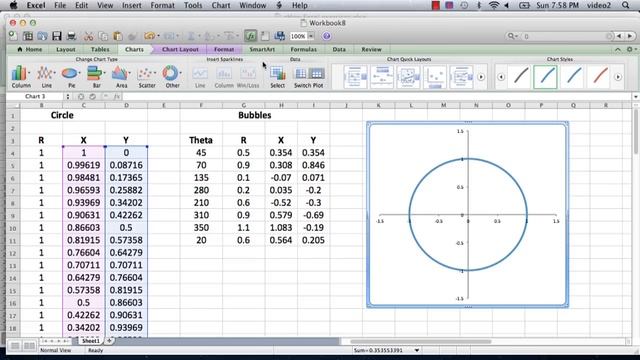Expand the formula bar arrow
640x360 pixels.
click(636, 96)
